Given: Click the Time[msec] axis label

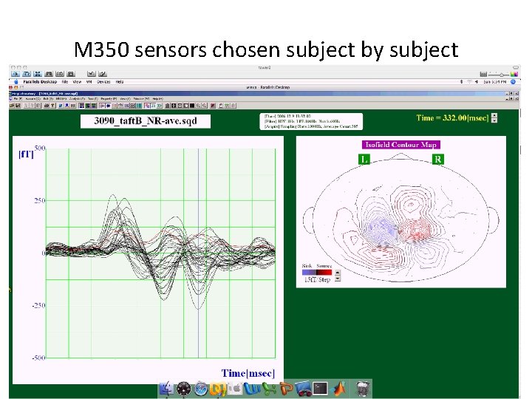Looking at the screenshot, I should pyautogui.click(x=248, y=373).
